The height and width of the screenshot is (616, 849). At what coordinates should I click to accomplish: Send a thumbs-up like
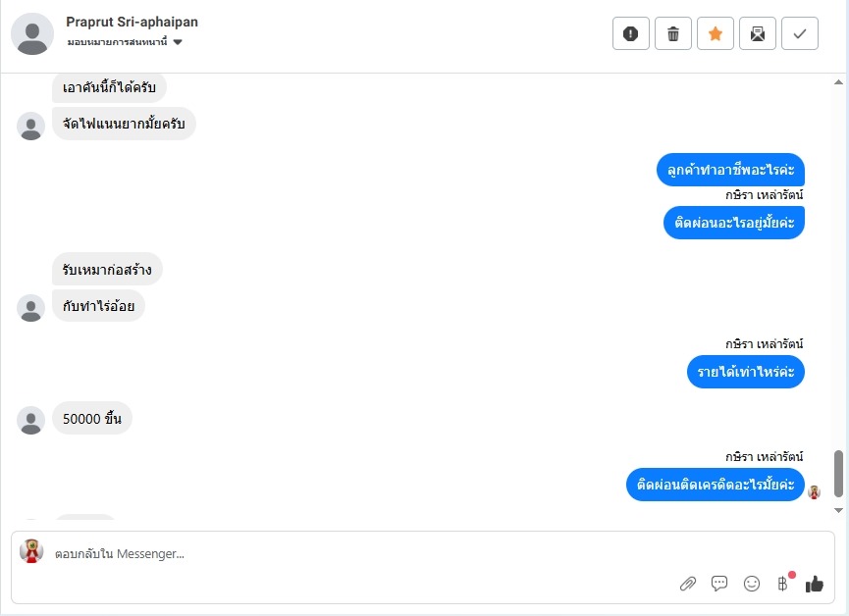point(815,584)
